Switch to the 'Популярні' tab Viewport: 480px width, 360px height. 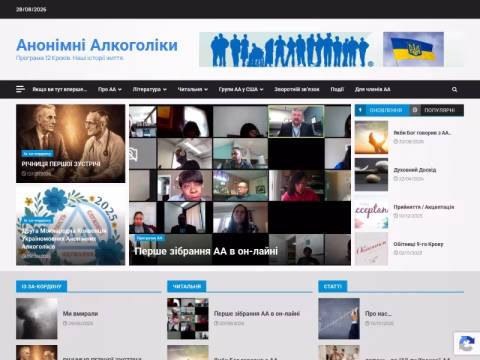point(437,110)
